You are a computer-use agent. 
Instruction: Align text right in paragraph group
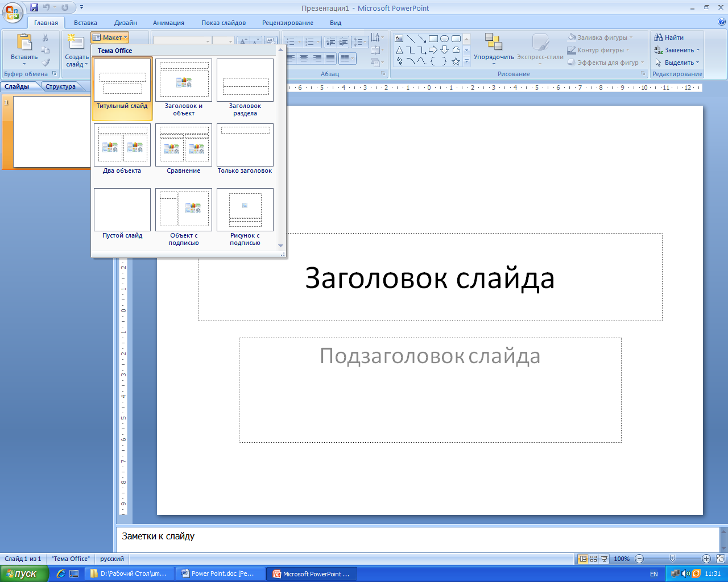click(x=317, y=59)
